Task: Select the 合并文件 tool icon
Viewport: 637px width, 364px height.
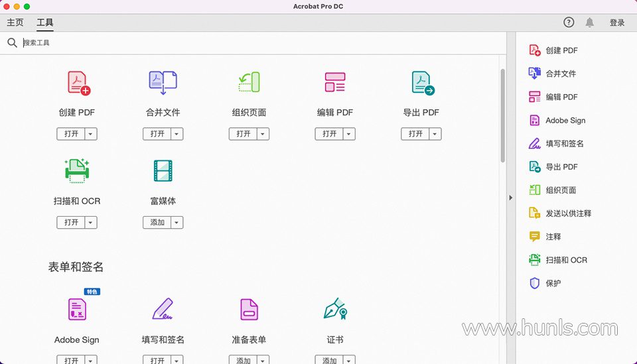Action: click(x=163, y=83)
